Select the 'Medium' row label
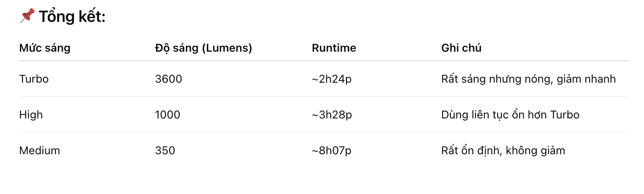The image size is (644, 194). [39, 151]
